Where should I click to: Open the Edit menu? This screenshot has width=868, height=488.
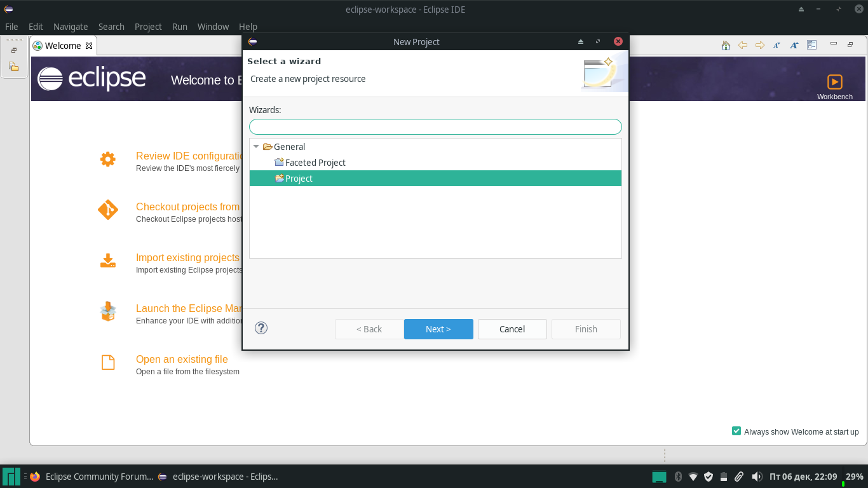click(36, 27)
